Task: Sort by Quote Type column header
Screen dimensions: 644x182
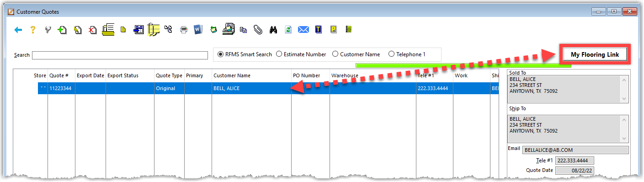Action: coord(169,75)
